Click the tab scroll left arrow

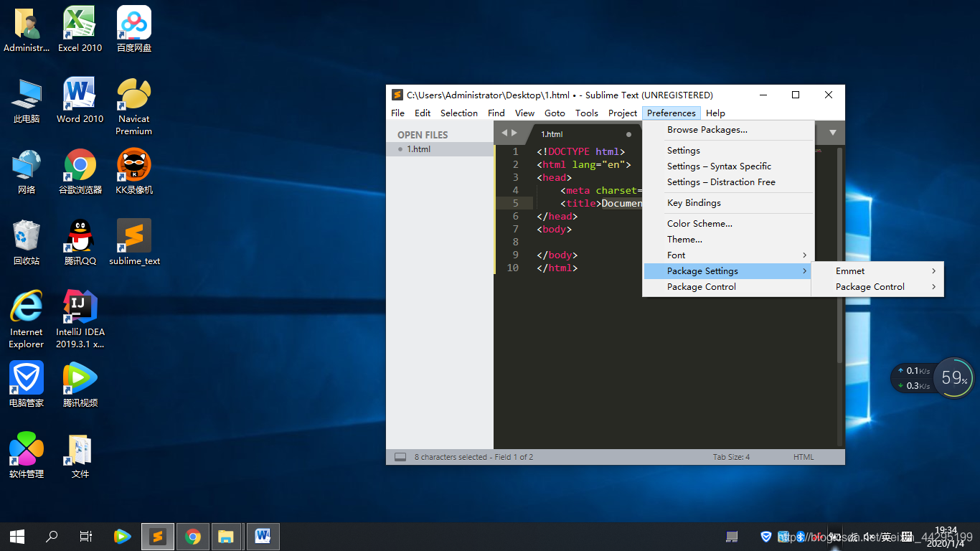pos(504,133)
